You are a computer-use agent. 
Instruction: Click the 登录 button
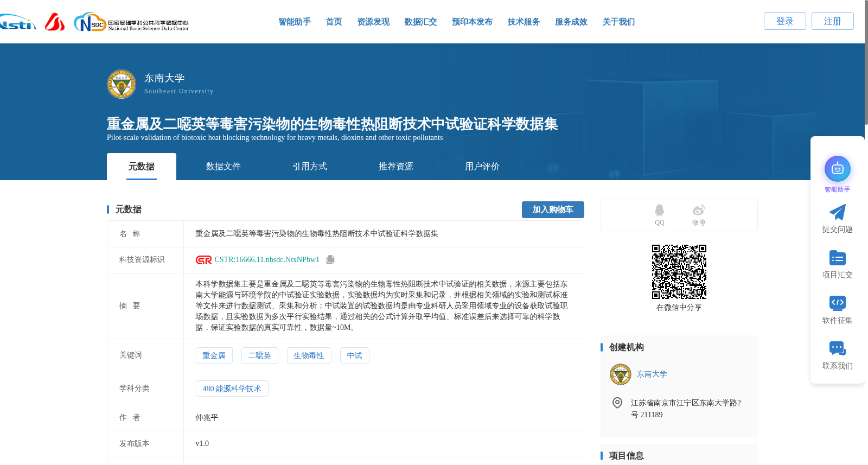(x=784, y=21)
